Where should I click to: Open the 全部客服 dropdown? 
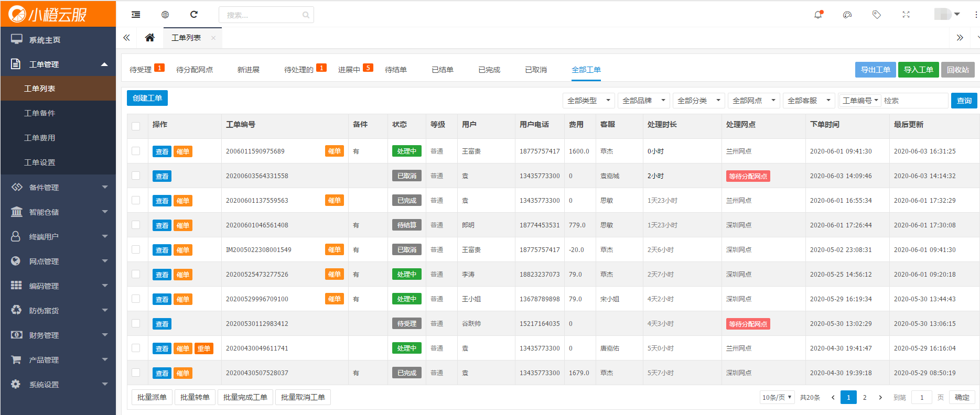point(809,101)
